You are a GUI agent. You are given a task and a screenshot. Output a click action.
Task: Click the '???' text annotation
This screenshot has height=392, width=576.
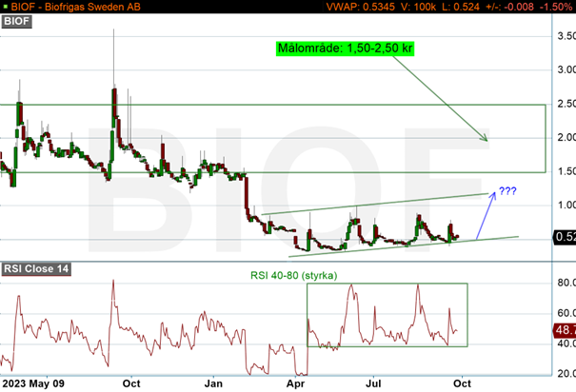(x=506, y=190)
